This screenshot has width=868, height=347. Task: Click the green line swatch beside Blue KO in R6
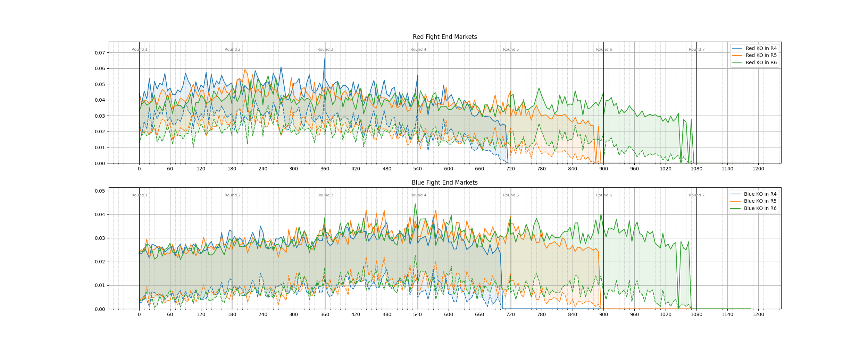pos(735,208)
